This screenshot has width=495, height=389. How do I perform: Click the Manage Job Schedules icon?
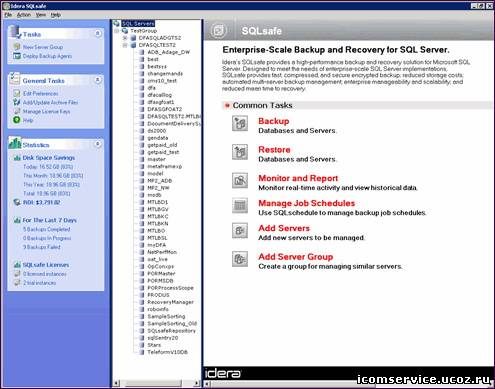(240, 205)
